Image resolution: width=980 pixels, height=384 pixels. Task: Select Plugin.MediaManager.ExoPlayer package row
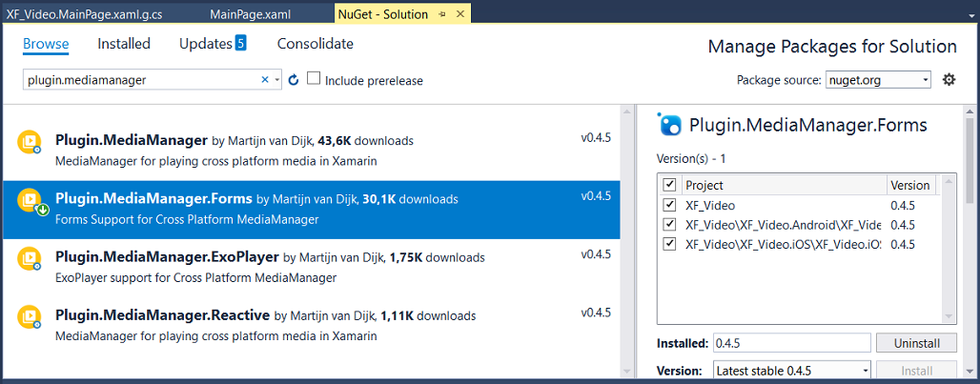coord(311,267)
